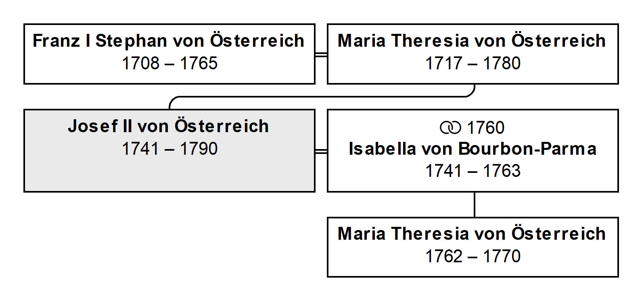The width and height of the screenshot is (644, 303).
Task: Click the curved parent line above Josef II
Action: click(322, 97)
